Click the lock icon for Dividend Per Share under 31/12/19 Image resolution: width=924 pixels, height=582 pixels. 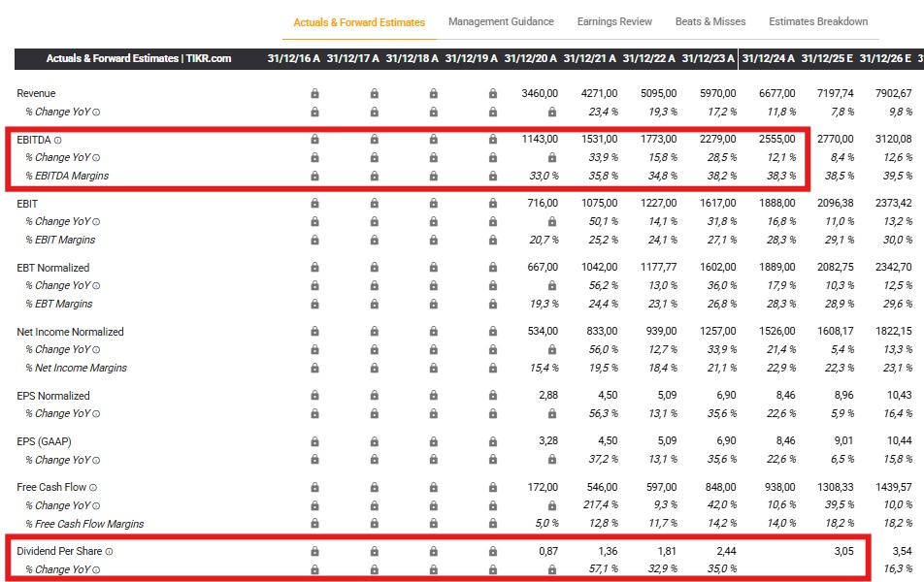pos(492,550)
